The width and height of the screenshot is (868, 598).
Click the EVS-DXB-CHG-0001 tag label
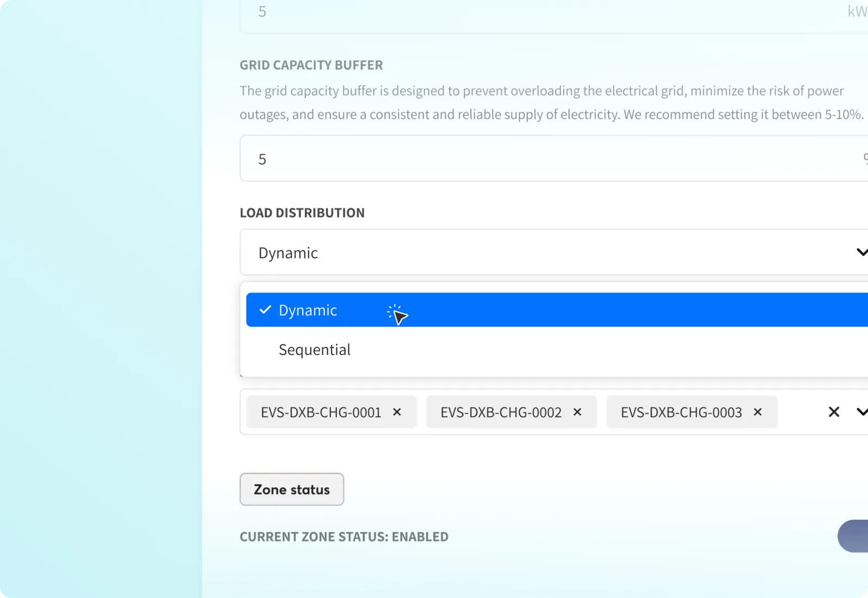coord(321,412)
